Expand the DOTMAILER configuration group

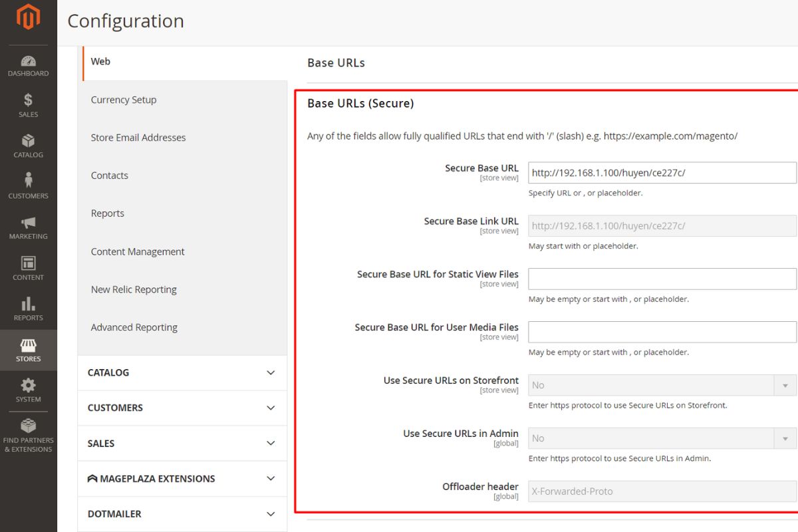click(x=182, y=514)
